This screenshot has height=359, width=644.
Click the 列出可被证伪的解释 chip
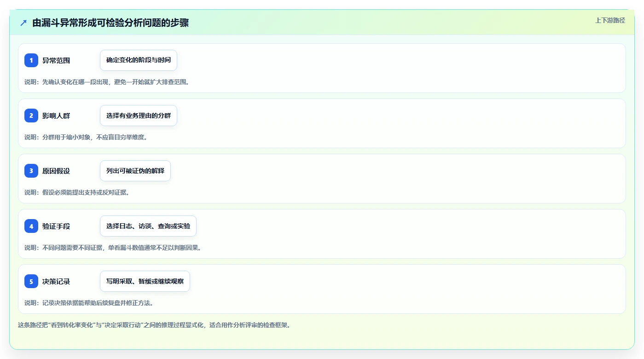coord(135,171)
